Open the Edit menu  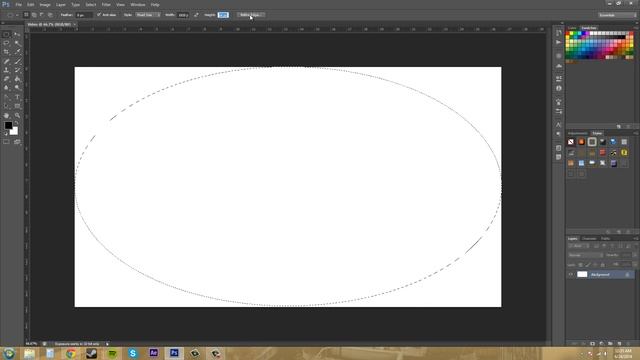coord(31,4)
